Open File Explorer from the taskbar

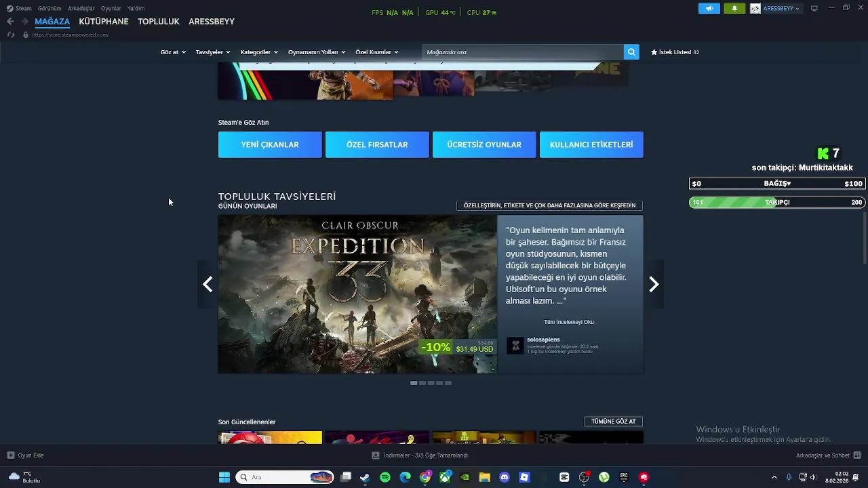(x=485, y=477)
